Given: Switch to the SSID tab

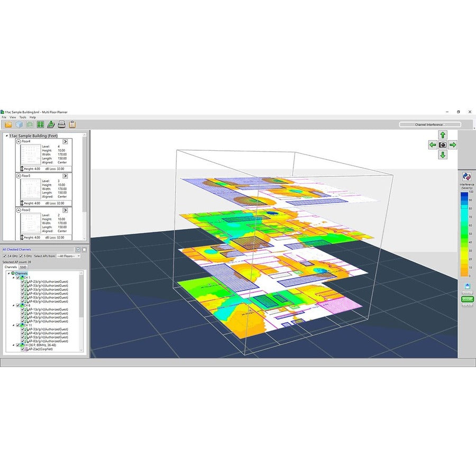Looking at the screenshot, I should pos(23,267).
